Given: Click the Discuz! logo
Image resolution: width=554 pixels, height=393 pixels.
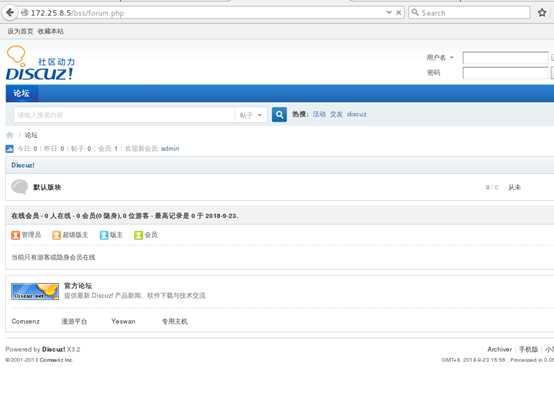Looking at the screenshot, I should pos(40,63).
